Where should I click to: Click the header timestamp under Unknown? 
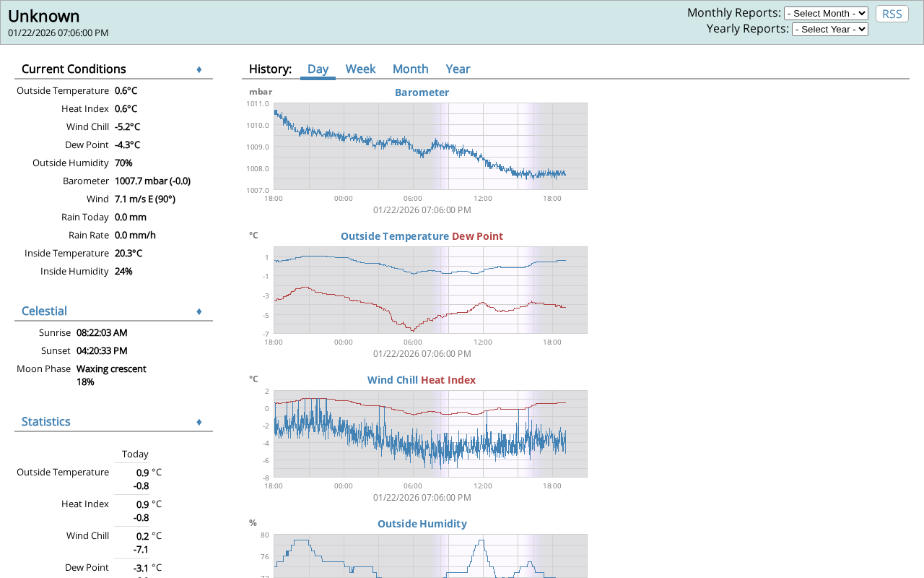(x=58, y=33)
